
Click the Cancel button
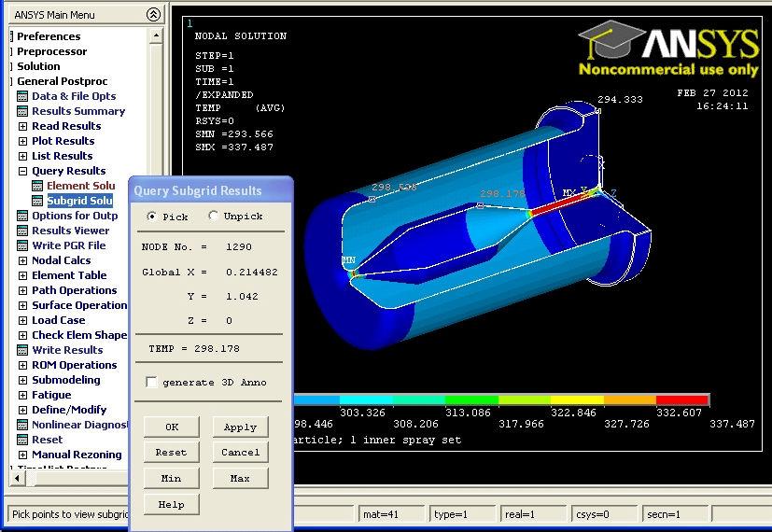(240, 452)
